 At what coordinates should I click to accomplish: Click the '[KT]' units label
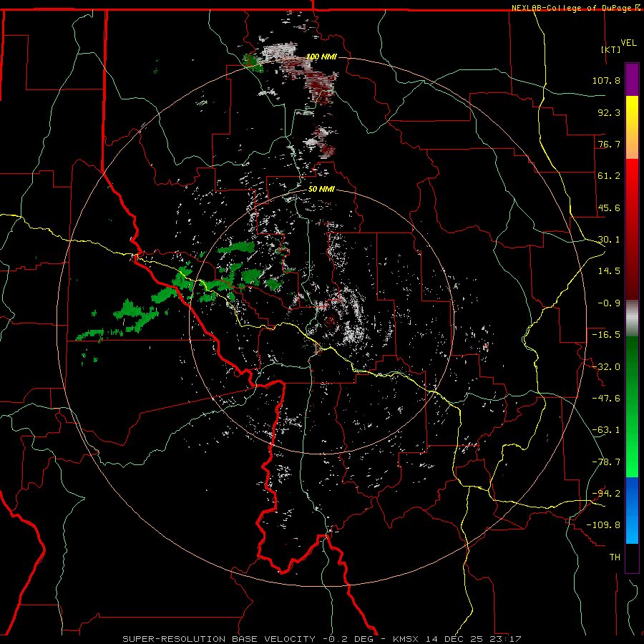coord(611,49)
